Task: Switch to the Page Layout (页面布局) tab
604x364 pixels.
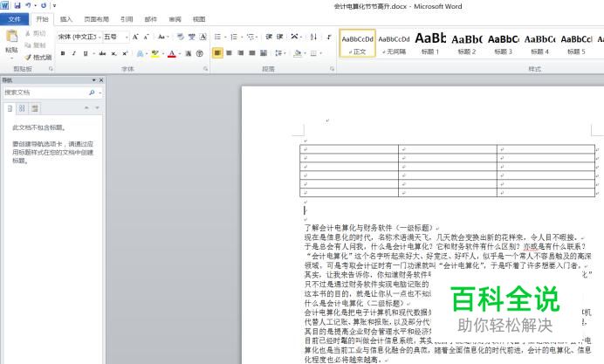Action: (x=96, y=19)
